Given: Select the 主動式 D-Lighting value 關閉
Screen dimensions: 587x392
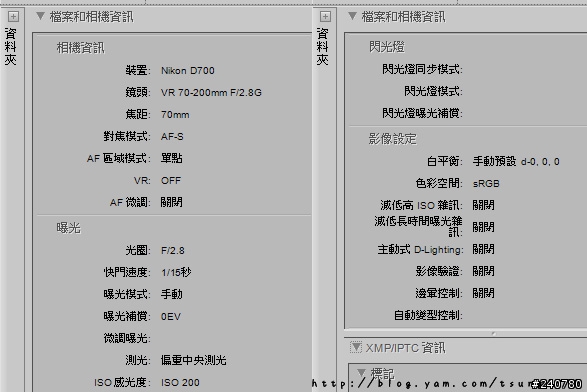Looking at the screenshot, I should (483, 249).
